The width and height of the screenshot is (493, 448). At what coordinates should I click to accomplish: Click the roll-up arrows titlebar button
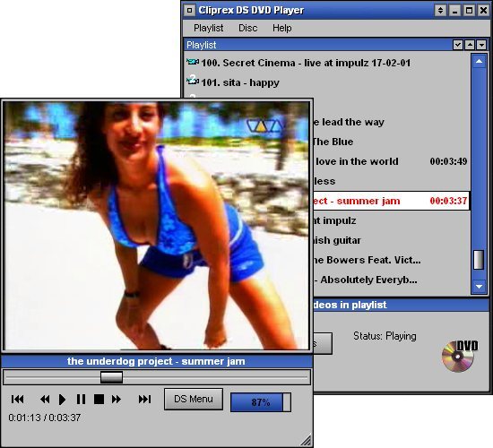pyautogui.click(x=440, y=11)
